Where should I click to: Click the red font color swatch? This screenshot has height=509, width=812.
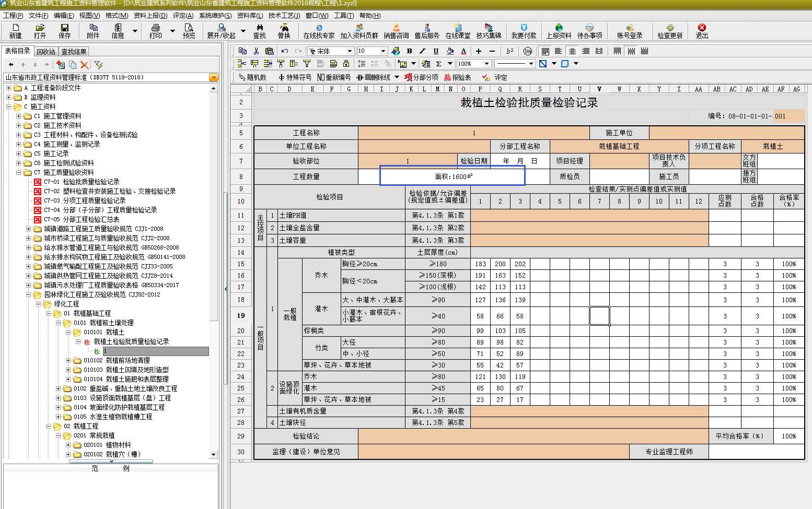coord(463,51)
